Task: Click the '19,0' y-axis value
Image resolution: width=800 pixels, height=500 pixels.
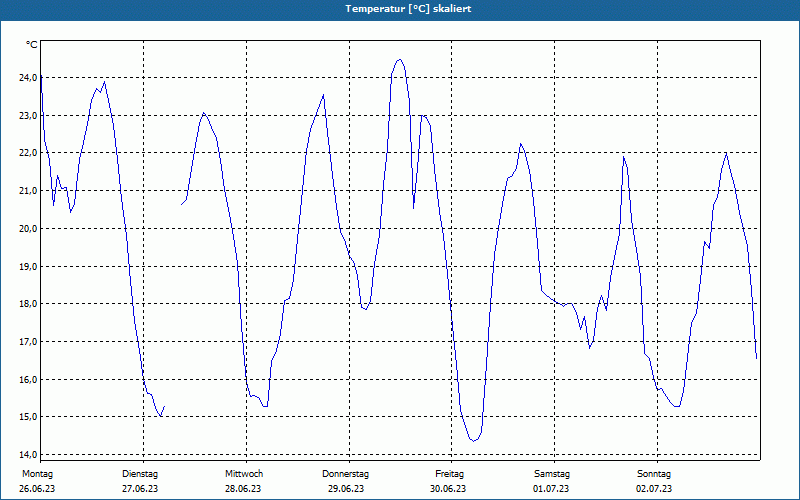Action: tap(28, 266)
